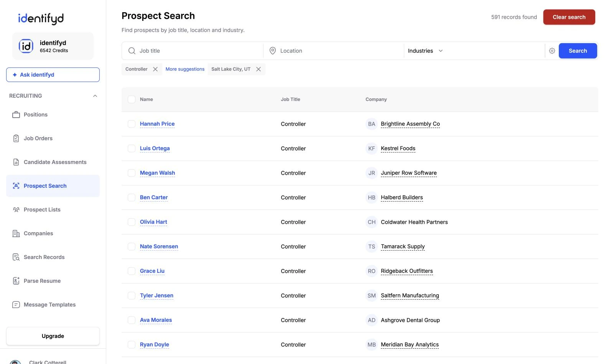Click Coldwater Health Partners company name
Viewport: 606px width, 364px height.
point(414,222)
